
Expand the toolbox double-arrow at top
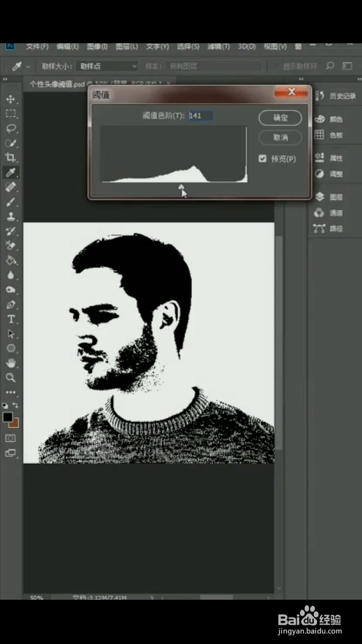point(6,79)
